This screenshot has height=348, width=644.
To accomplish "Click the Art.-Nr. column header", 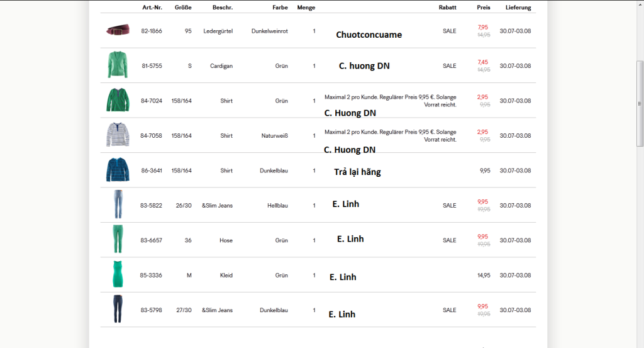I will click(152, 8).
